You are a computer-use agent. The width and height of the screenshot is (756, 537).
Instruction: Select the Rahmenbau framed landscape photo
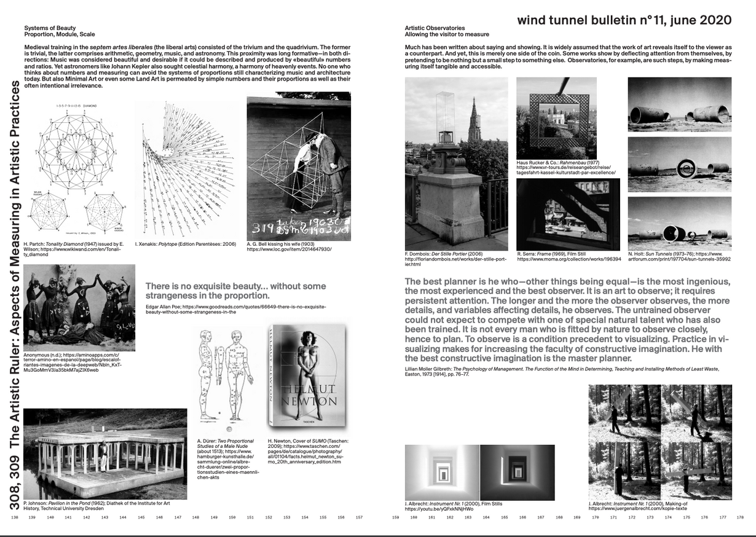(556, 117)
